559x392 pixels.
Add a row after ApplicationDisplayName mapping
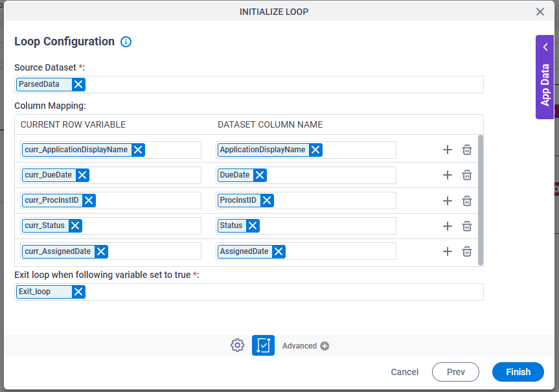[x=448, y=150]
